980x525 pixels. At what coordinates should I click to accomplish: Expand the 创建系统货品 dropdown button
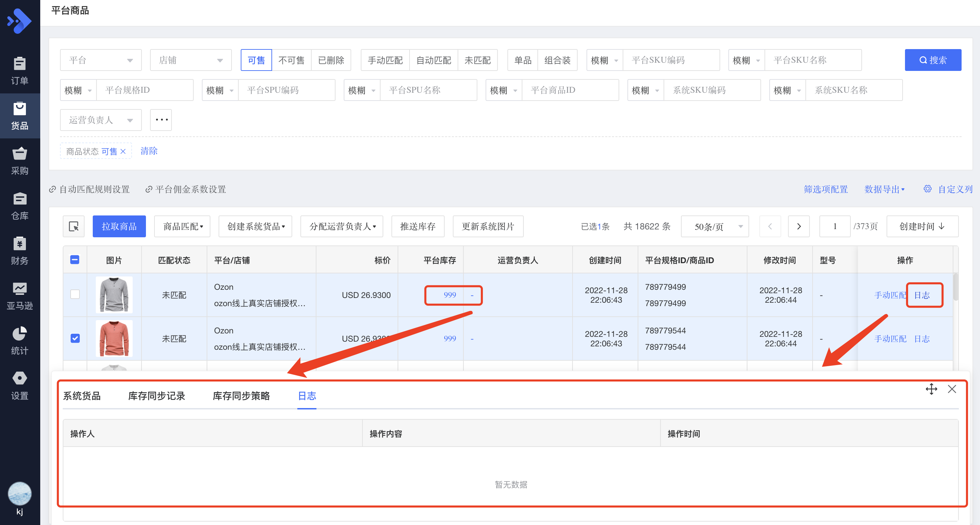click(255, 226)
